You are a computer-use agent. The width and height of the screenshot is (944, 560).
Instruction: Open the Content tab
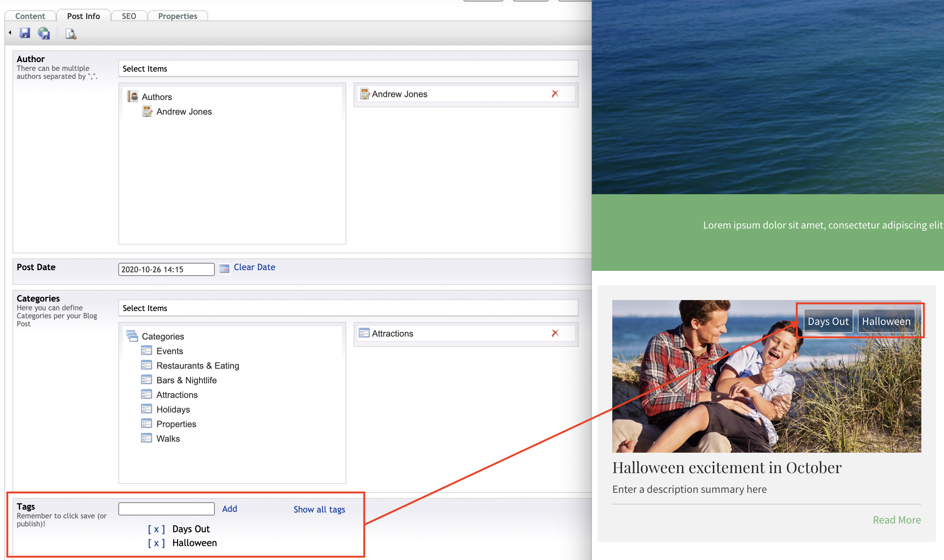click(30, 16)
